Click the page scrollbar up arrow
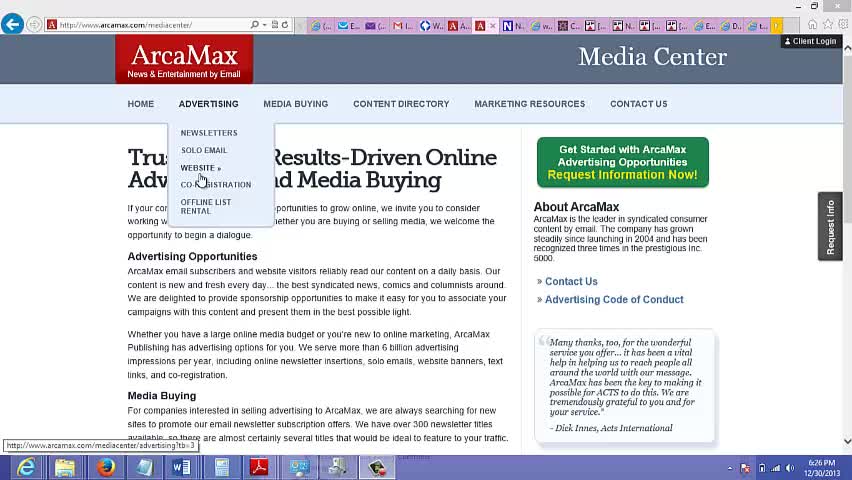852x480 pixels. pyautogui.click(x=847, y=48)
